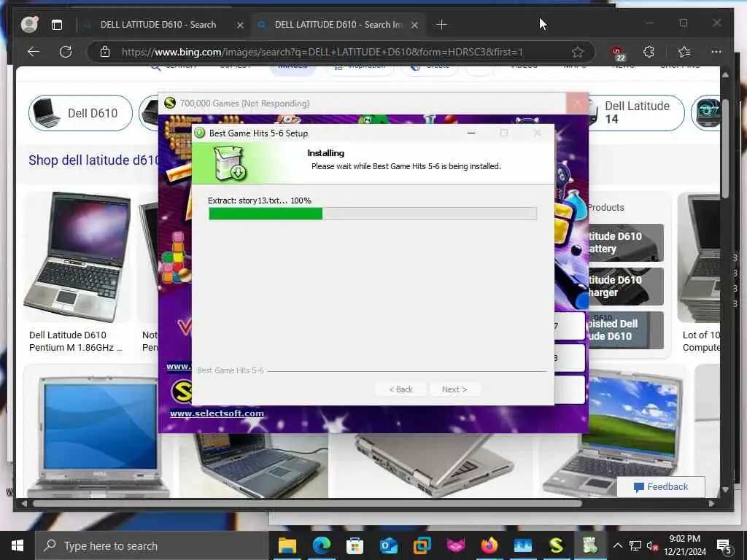This screenshot has width=747, height=560.
Task: Open the Edge tab actions menu icon
Action: pyautogui.click(x=57, y=25)
